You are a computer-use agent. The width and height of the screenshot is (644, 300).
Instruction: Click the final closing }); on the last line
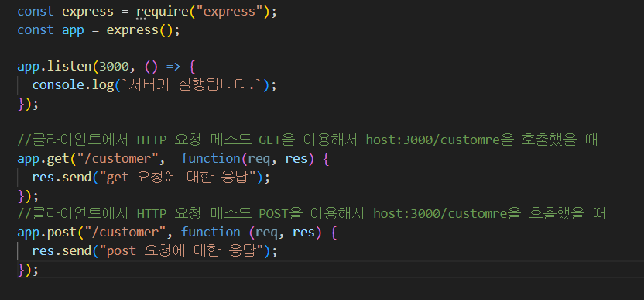(x=28, y=270)
